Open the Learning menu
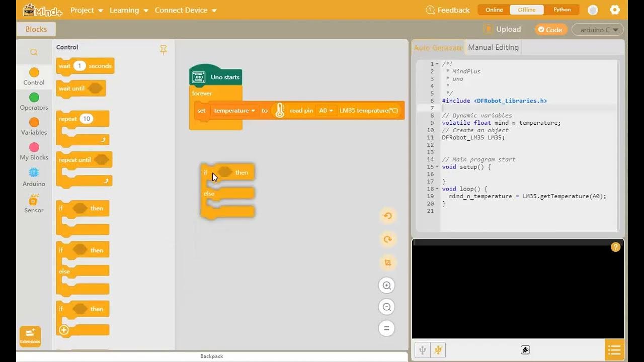This screenshot has height=362, width=644. 129,10
